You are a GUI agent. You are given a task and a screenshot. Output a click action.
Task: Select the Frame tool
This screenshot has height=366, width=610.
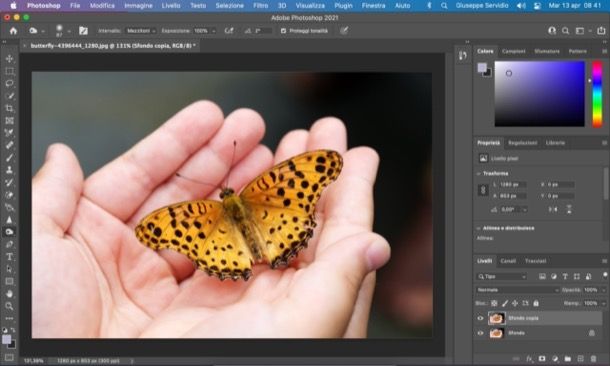pyautogui.click(x=9, y=121)
